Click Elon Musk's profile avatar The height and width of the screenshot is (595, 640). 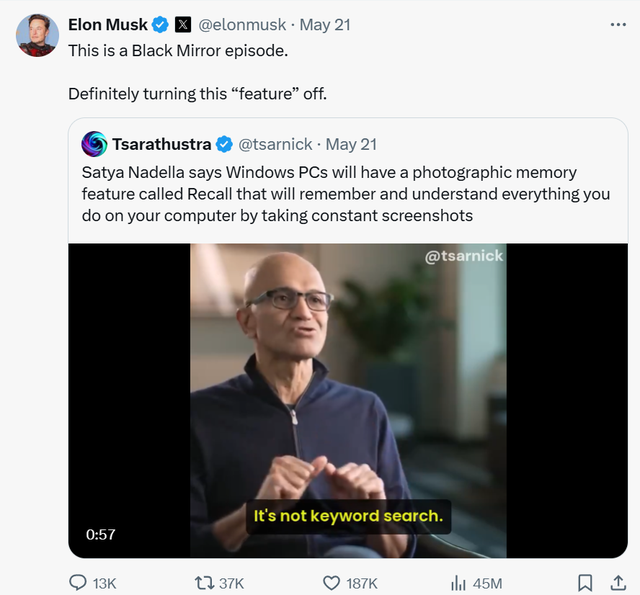[x=37, y=36]
